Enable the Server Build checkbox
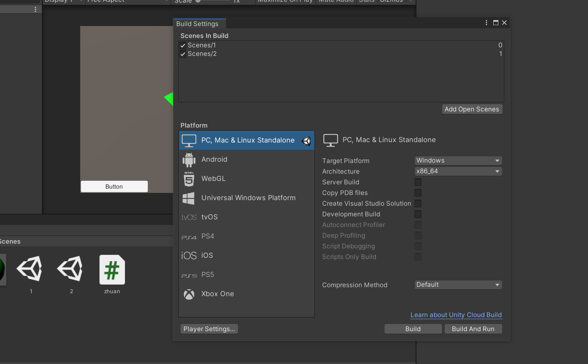 418,182
